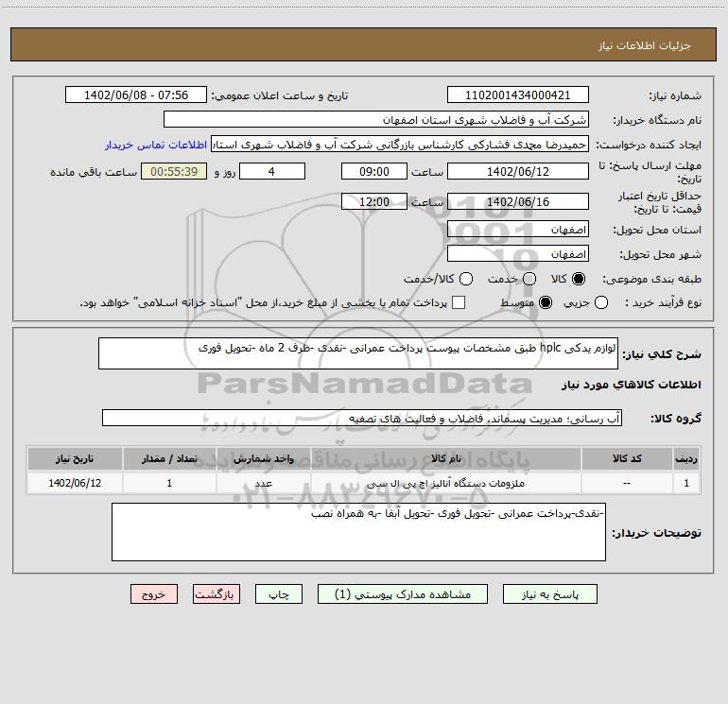
Task: Open مشاهده مدارک پیوستی (1) button
Action: [x=403, y=594]
